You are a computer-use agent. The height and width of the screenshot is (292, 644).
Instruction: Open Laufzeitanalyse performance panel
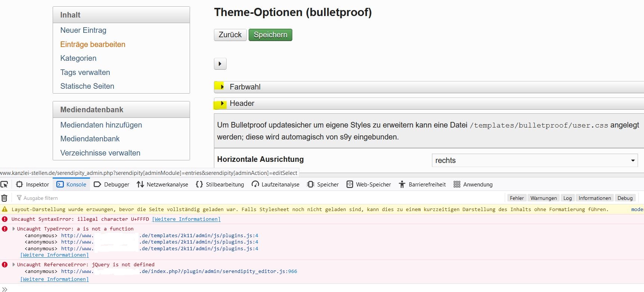pos(276,184)
